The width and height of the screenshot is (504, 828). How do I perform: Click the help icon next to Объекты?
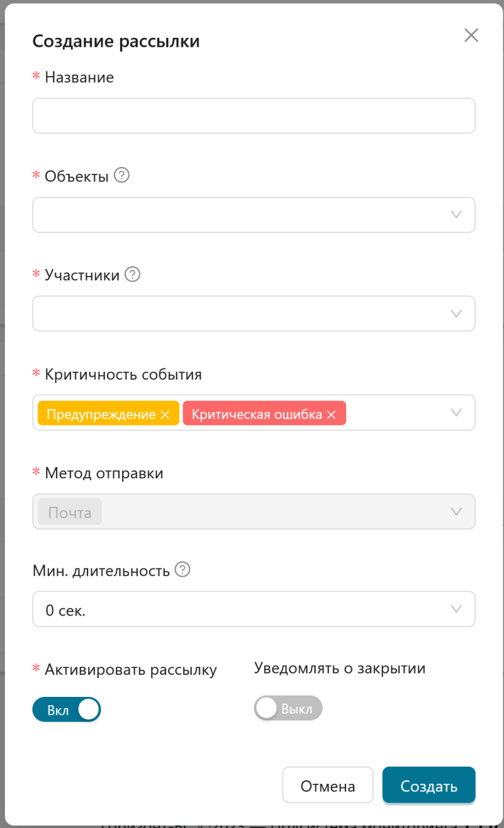pos(122,175)
